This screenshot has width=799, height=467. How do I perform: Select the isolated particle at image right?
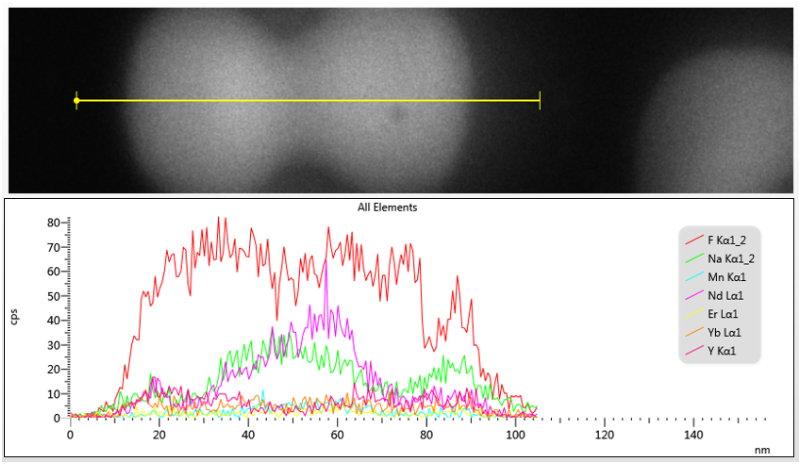[x=720, y=120]
